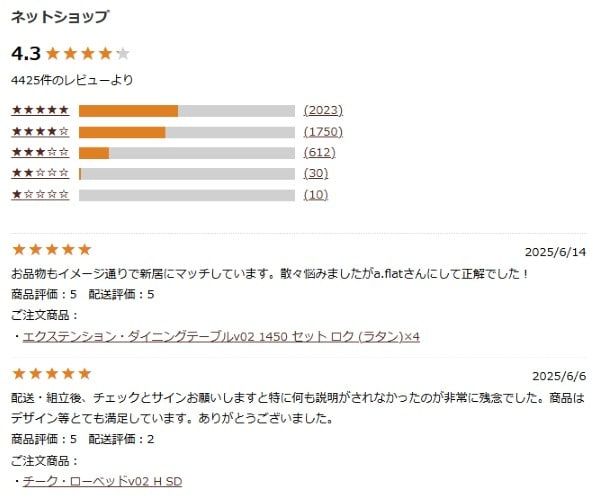Viewport: 602px width, 500px height.
Task: Open the (30) review count link
Action: [x=316, y=173]
